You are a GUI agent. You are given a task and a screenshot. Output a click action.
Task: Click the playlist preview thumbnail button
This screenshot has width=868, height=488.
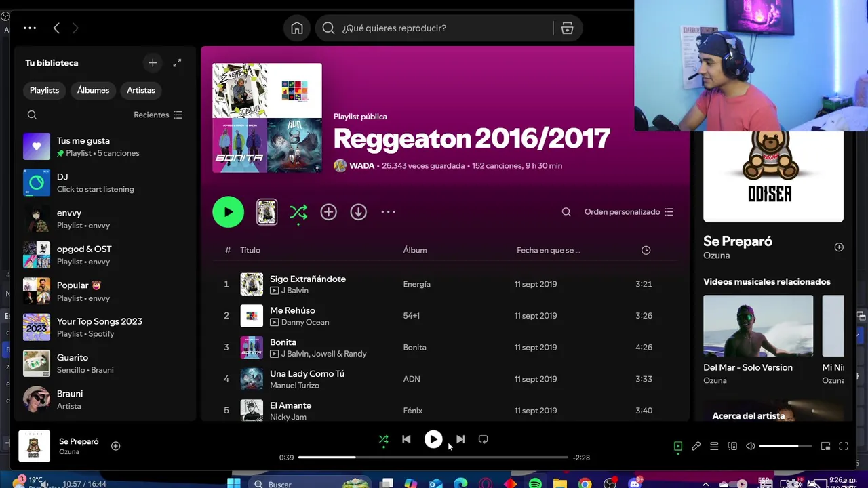pyautogui.click(x=267, y=212)
